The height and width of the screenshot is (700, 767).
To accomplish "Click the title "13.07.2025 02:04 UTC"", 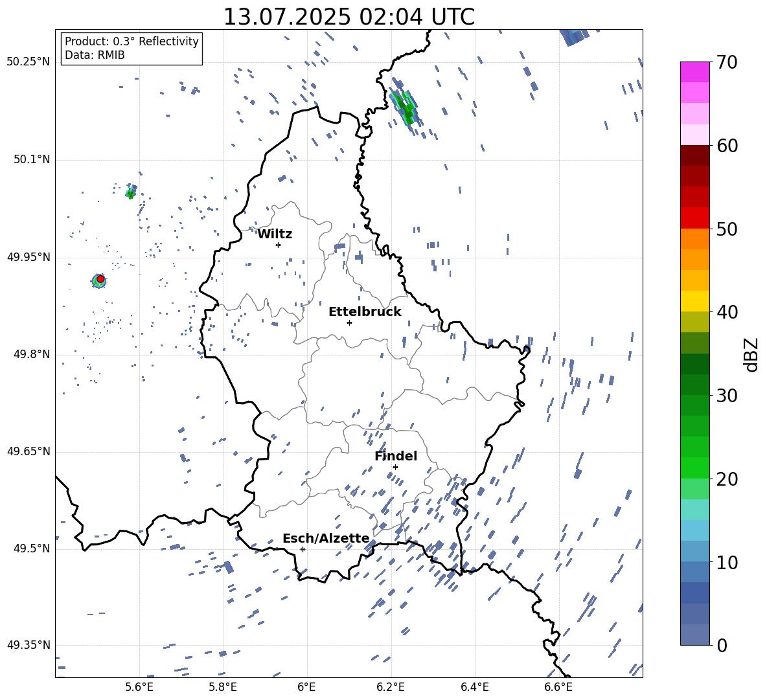I will click(349, 17).
